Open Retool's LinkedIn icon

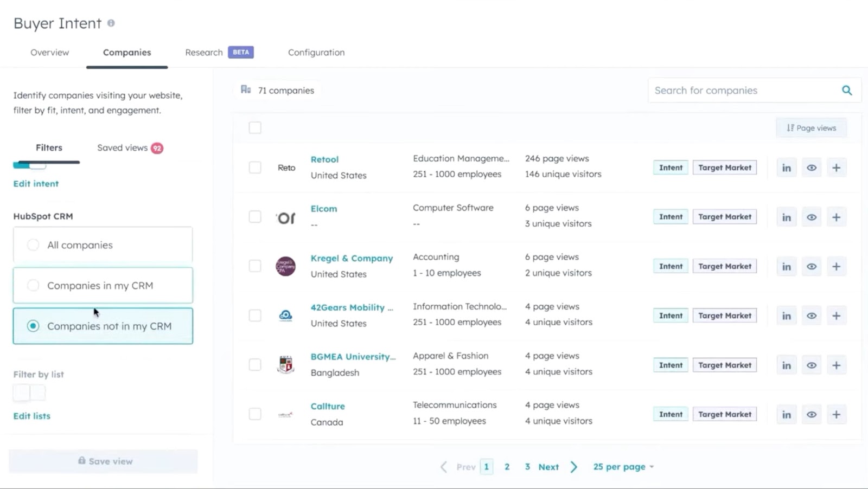point(787,168)
